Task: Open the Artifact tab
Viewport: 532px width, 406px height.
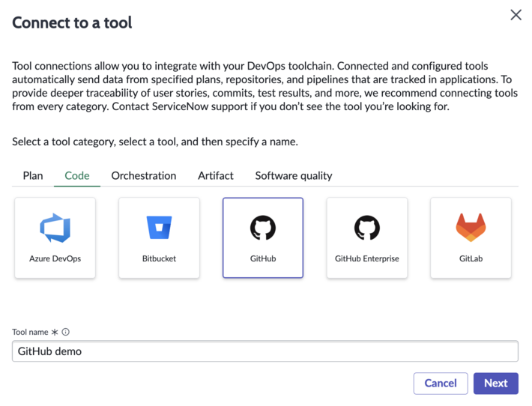Action: click(216, 176)
